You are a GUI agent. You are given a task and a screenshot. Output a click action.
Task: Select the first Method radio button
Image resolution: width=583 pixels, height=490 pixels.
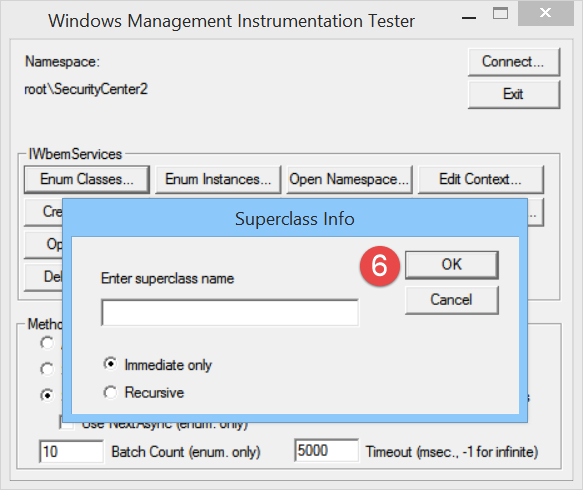tap(47, 343)
